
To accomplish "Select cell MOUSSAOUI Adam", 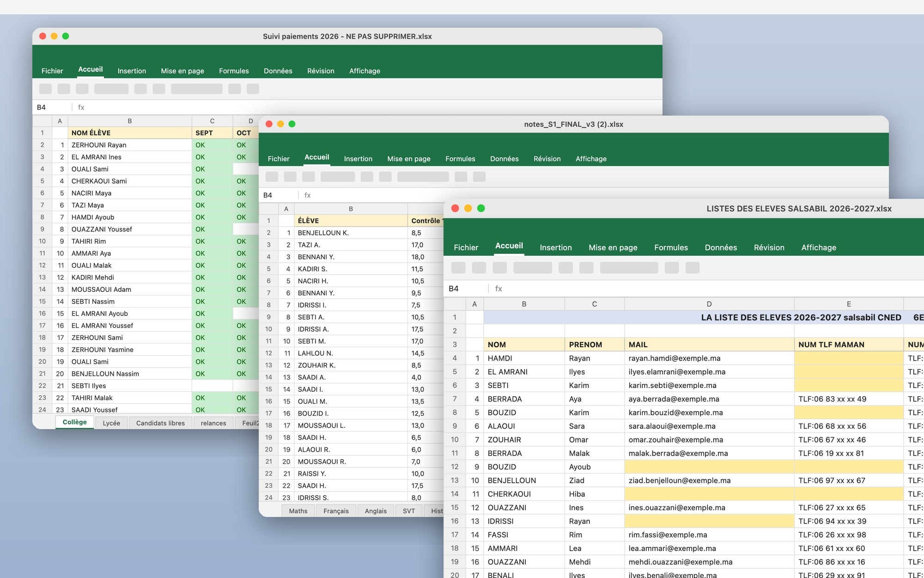I will [130, 289].
